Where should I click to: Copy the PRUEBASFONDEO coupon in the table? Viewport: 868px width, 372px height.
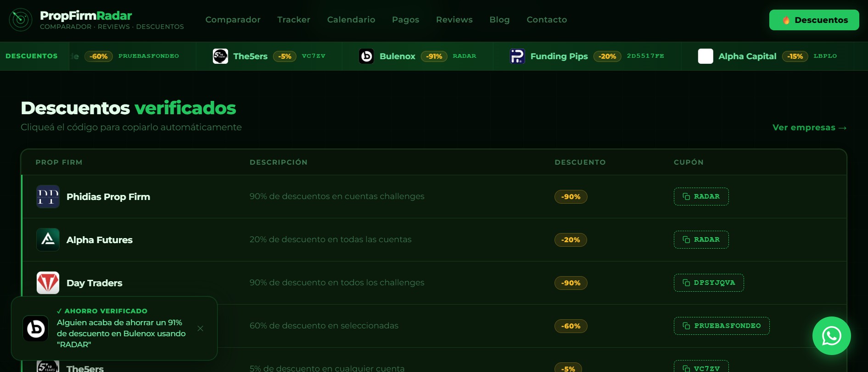click(722, 326)
